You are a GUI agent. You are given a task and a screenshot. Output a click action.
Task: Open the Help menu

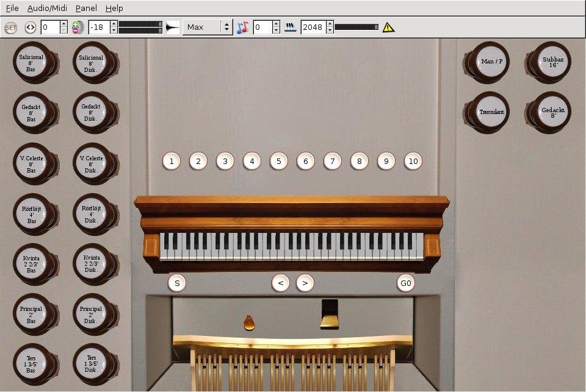(x=114, y=8)
